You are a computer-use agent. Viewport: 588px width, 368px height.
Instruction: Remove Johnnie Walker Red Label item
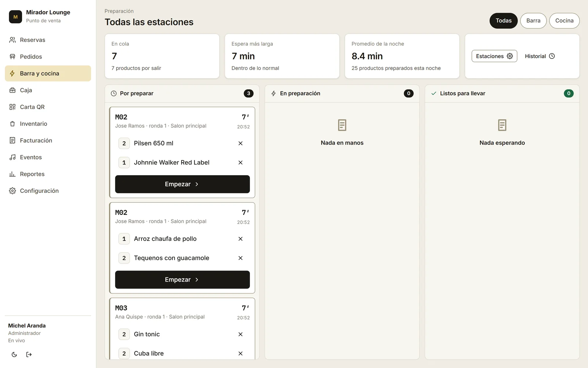point(240,162)
